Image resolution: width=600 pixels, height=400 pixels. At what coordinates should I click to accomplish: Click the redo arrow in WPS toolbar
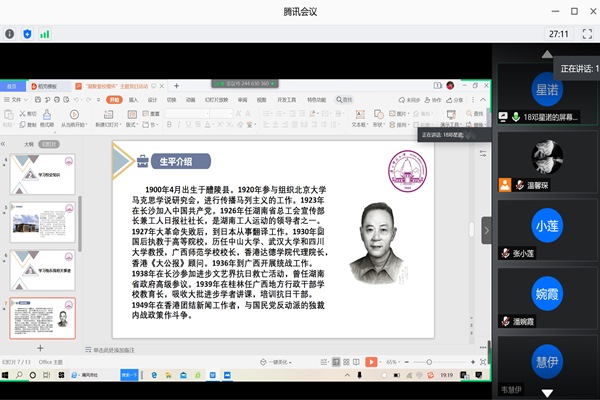coord(88,100)
